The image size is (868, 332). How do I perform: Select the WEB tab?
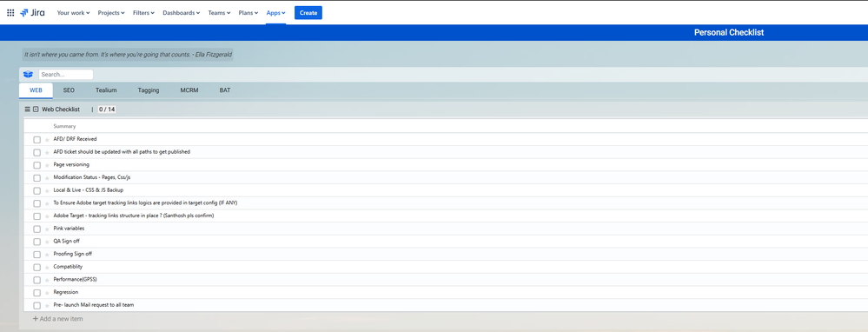(x=36, y=90)
